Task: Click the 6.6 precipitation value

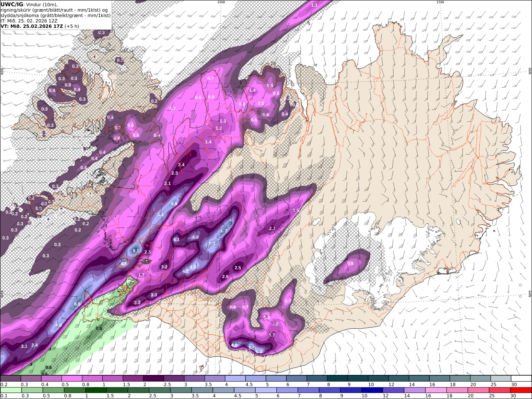Action: click(77, 304)
